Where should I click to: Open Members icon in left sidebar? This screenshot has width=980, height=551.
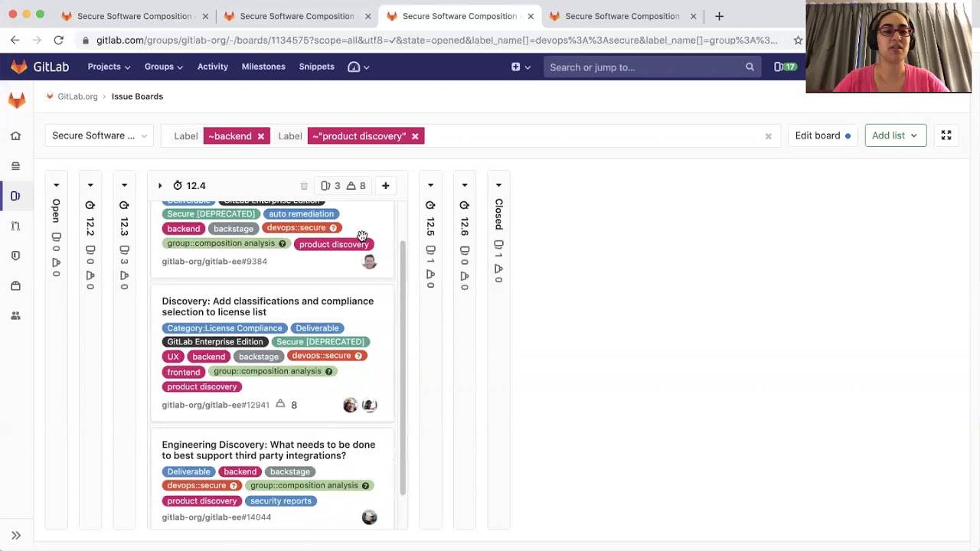(x=15, y=315)
